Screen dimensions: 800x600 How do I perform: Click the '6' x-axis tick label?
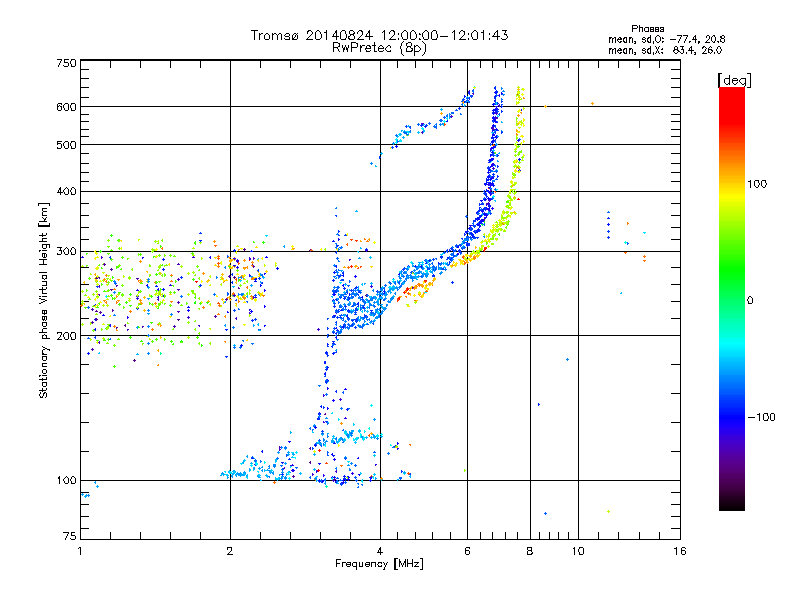tap(467, 551)
